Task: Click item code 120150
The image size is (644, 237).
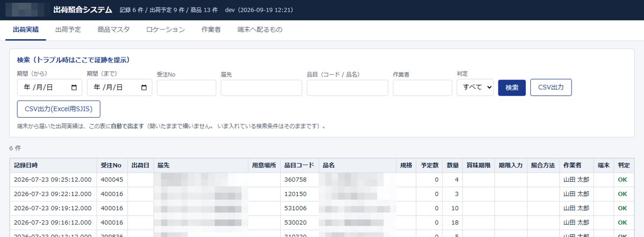Action: click(x=295, y=194)
